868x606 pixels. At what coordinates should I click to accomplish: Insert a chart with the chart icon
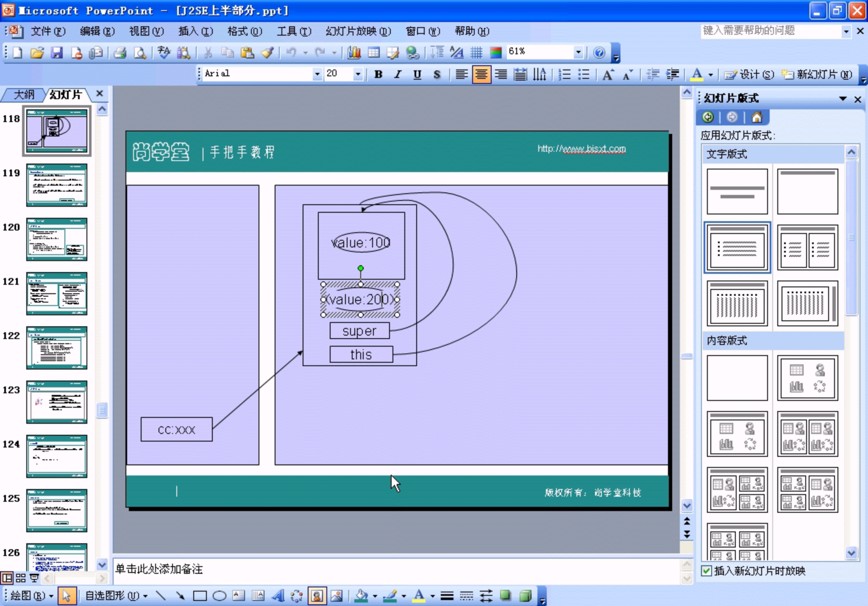(x=354, y=53)
